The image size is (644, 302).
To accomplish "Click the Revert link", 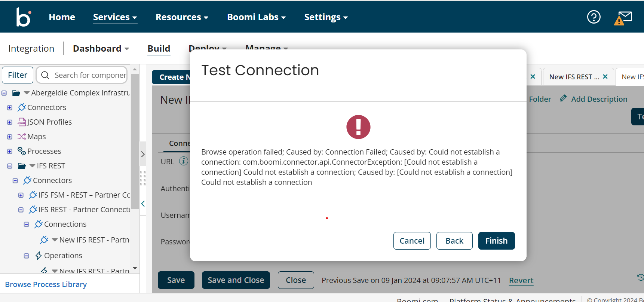I will (521, 280).
